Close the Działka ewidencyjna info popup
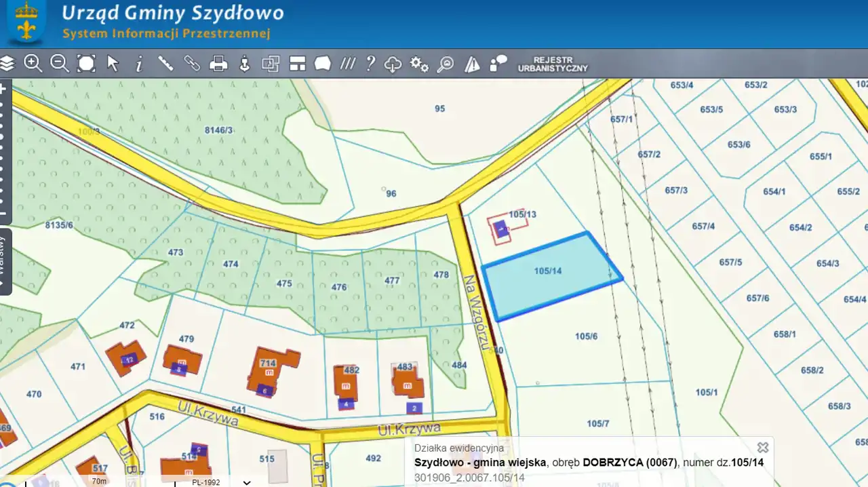The image size is (868, 487). 763,447
